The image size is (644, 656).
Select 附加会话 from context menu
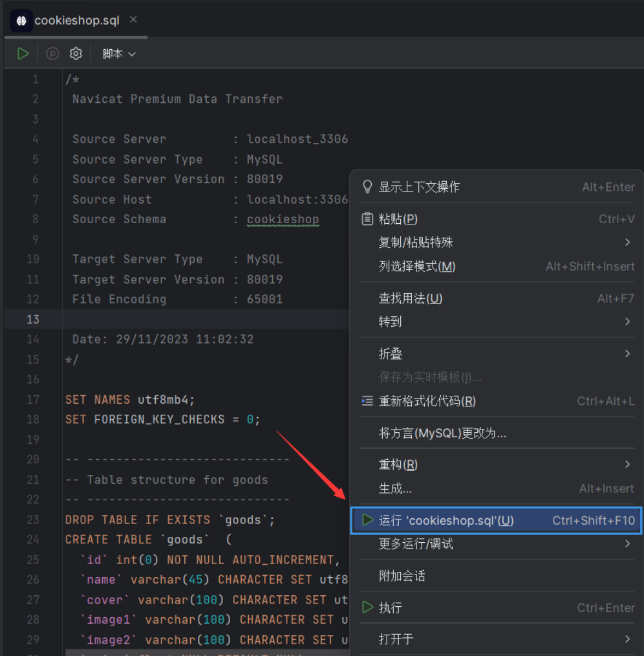402,576
